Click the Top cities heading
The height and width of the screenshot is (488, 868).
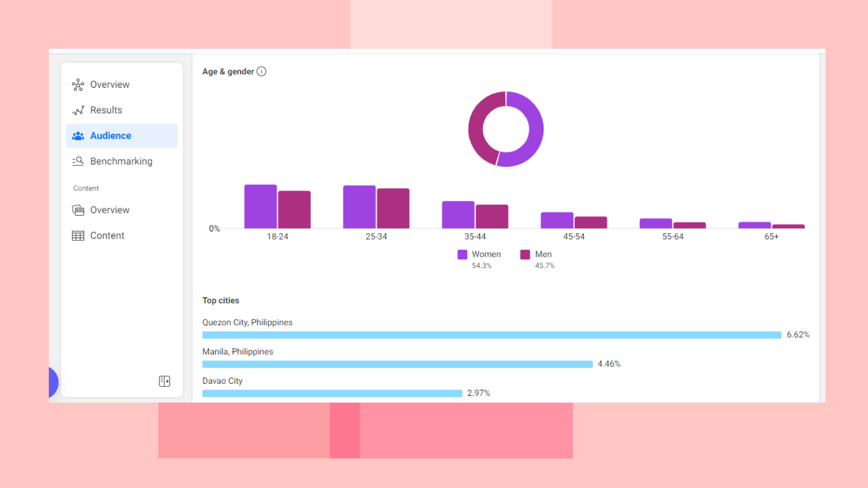[221, 300]
